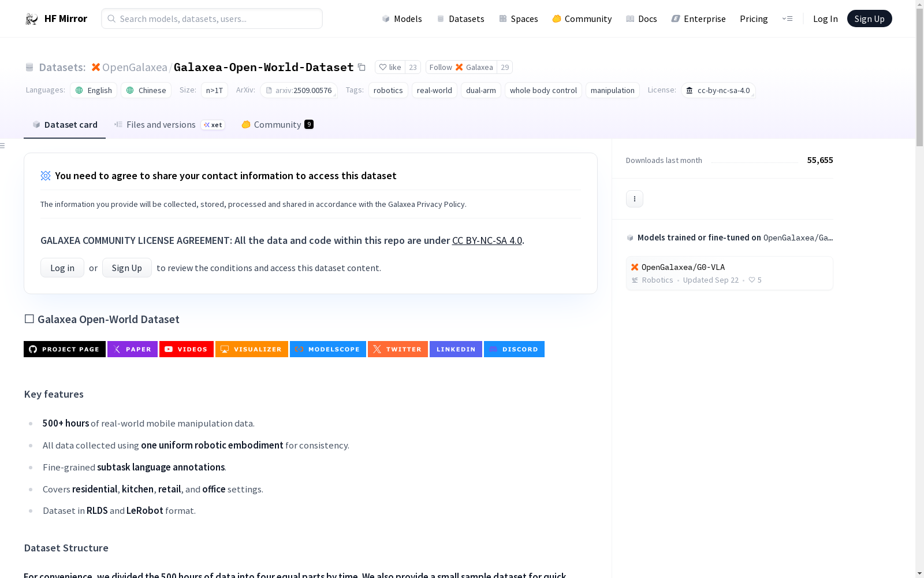924x578 pixels.
Task: Select the Dataset card tab
Action: point(65,125)
